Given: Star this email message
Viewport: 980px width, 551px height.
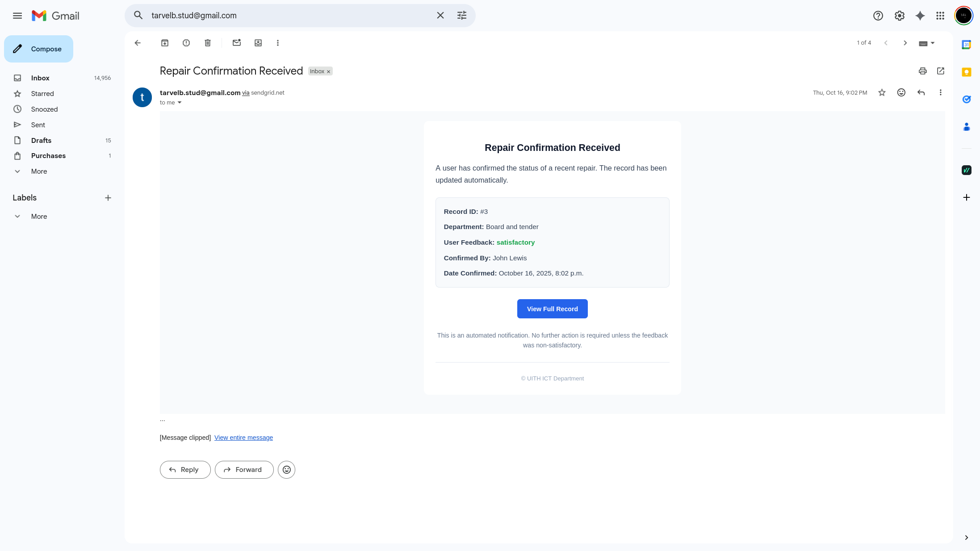Looking at the screenshot, I should click(882, 92).
